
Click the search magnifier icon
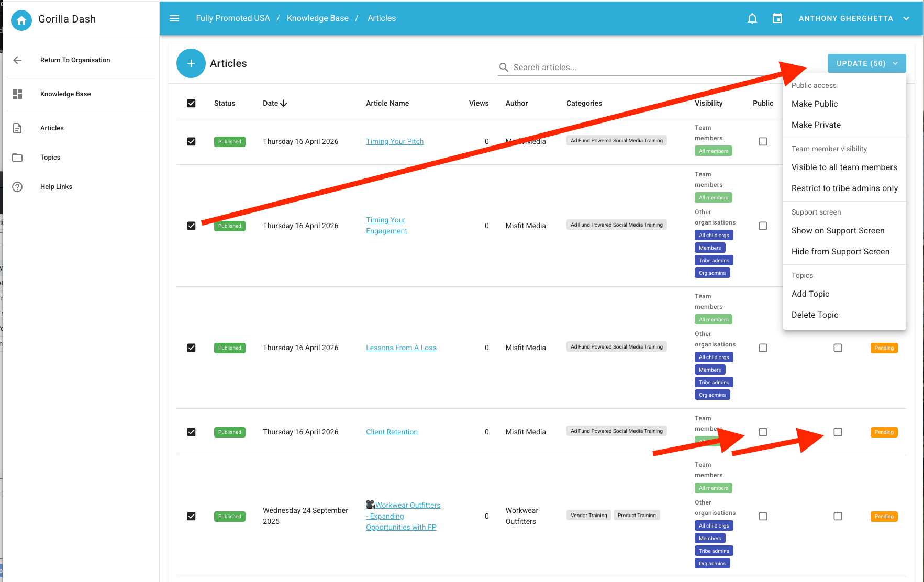pos(504,68)
